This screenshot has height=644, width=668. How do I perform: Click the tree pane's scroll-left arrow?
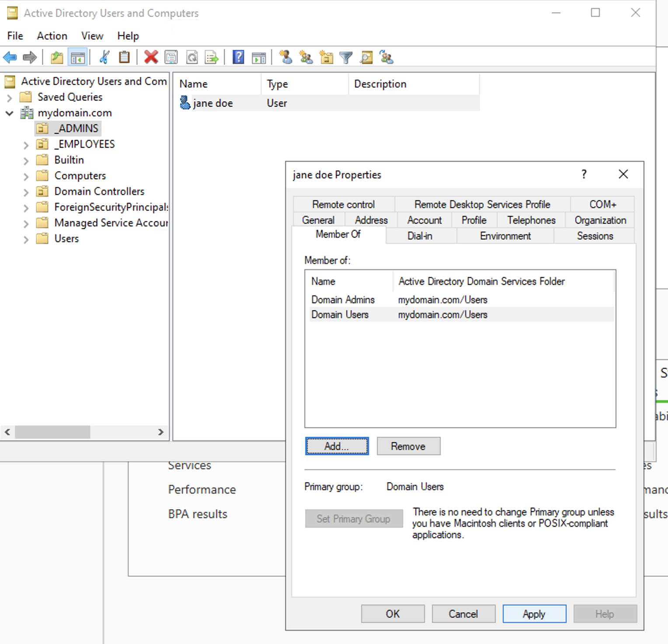pos(7,432)
